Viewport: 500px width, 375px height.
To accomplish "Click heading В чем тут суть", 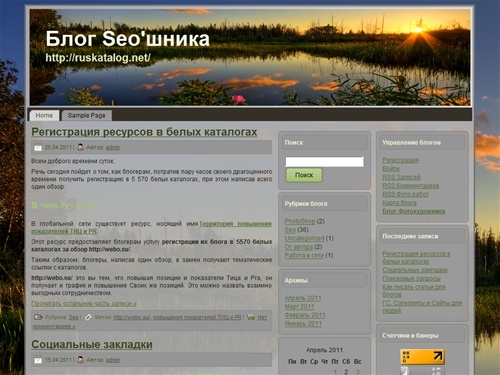I will click(64, 205).
